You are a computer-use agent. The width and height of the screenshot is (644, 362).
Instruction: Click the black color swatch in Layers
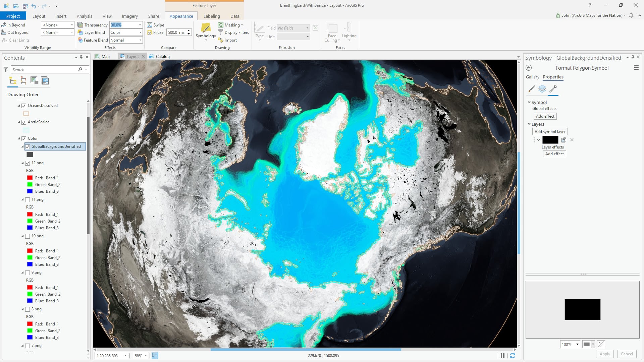pos(550,140)
